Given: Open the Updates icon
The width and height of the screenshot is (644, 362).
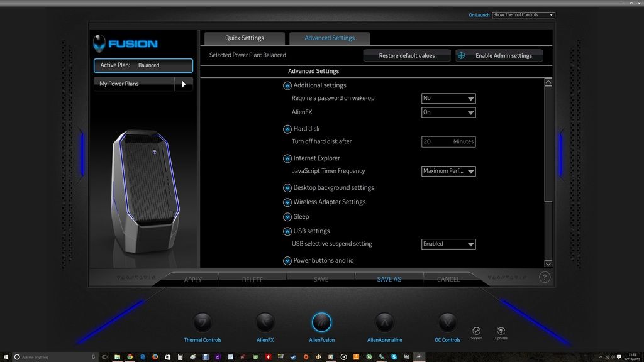Looking at the screenshot, I should coord(501,331).
